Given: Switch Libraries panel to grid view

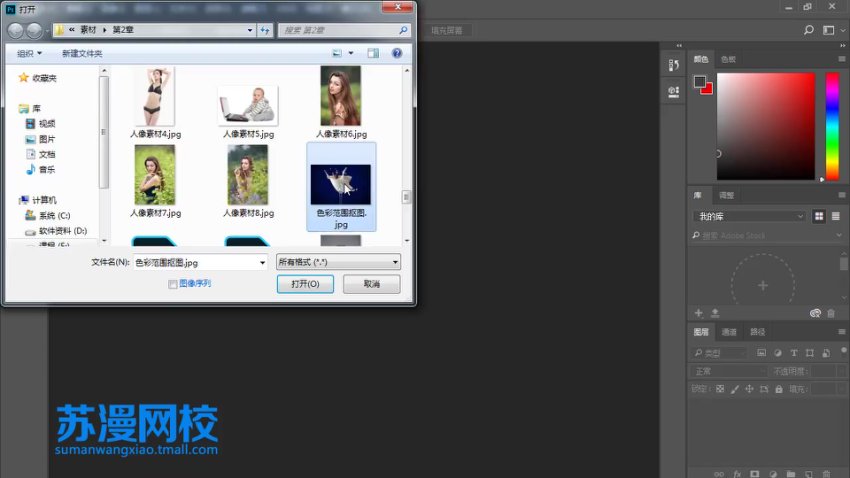Looking at the screenshot, I should pos(819,216).
